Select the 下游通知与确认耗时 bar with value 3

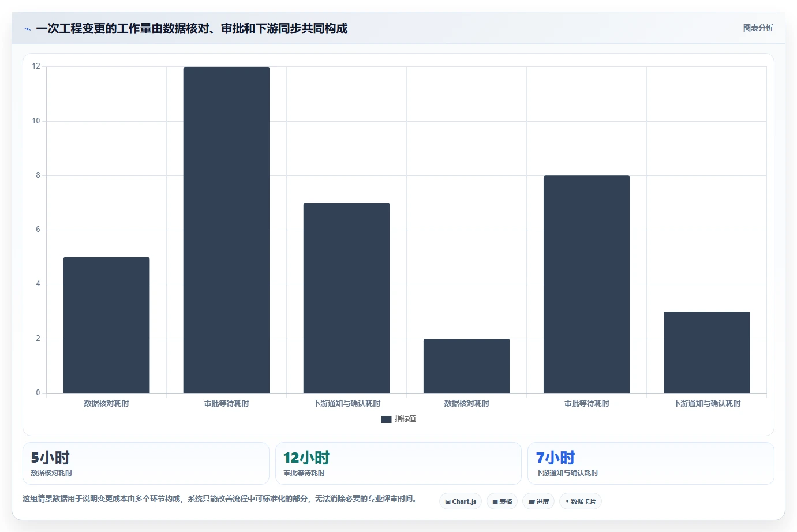point(706,353)
